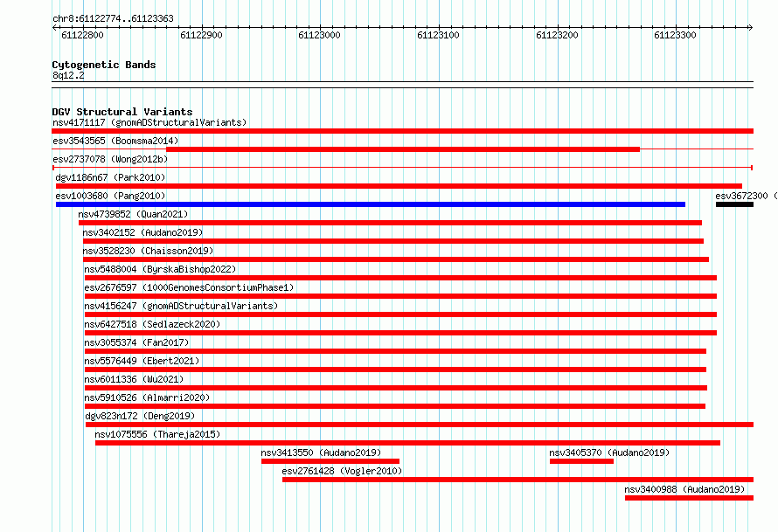The height and width of the screenshot is (532, 778).
Task: Click nsv3055374 Fan2017 label
Action: pyautogui.click(x=136, y=342)
